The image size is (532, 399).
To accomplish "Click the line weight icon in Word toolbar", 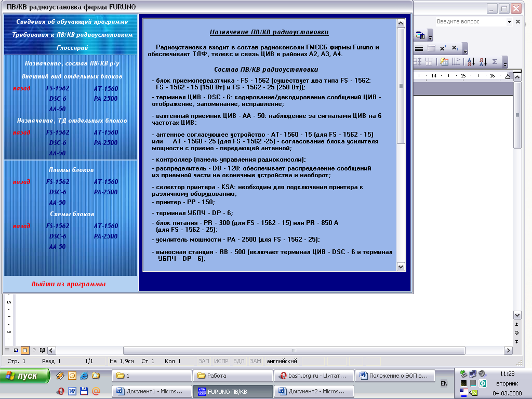I will pos(419,48).
